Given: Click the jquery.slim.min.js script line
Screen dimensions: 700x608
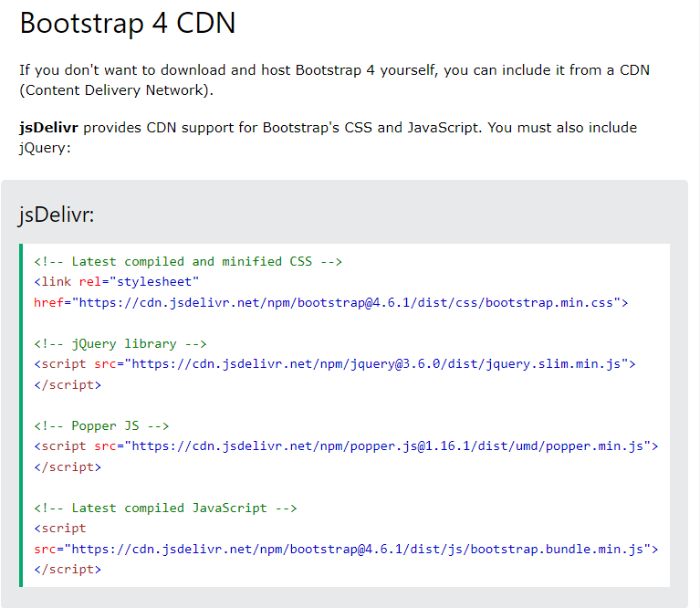Looking at the screenshot, I should 335,364.
